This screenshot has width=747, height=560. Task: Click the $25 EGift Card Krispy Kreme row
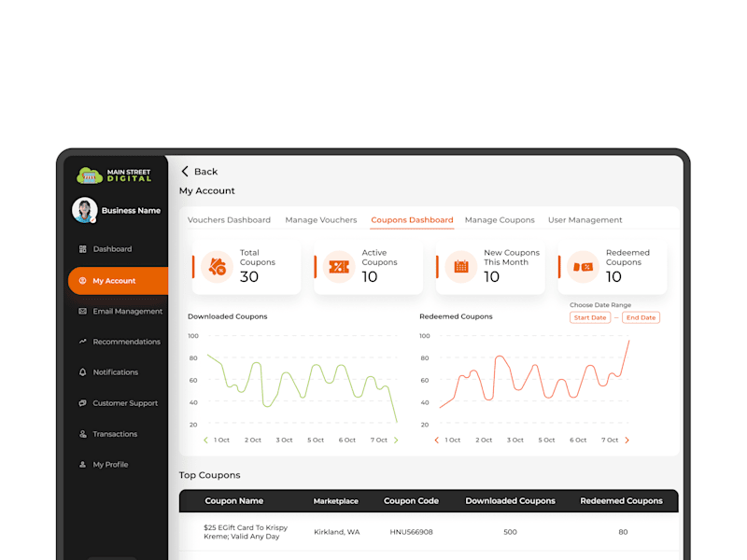(429, 532)
